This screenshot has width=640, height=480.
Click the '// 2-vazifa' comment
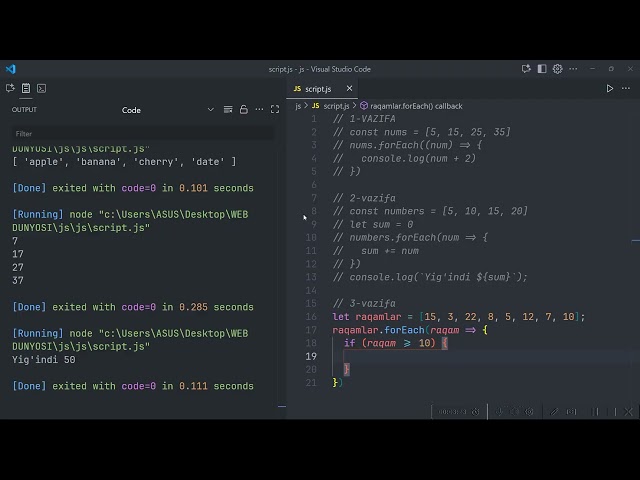click(364, 198)
